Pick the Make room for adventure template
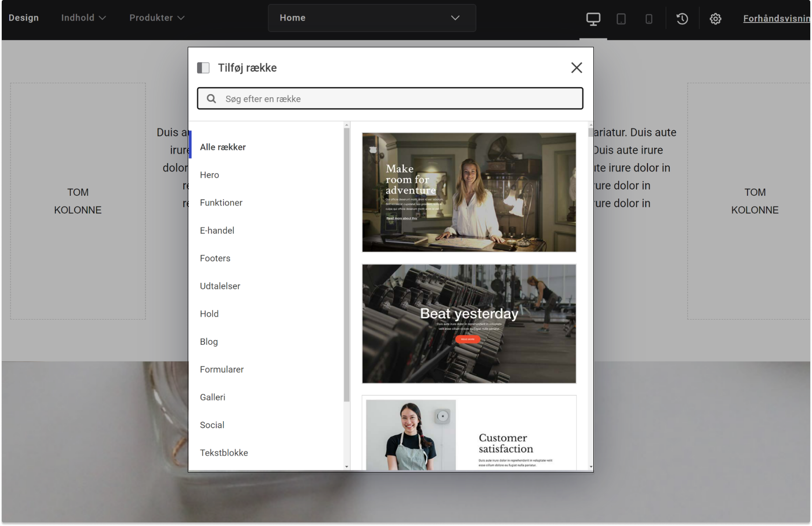Image resolution: width=812 pixels, height=526 pixels. tap(469, 192)
